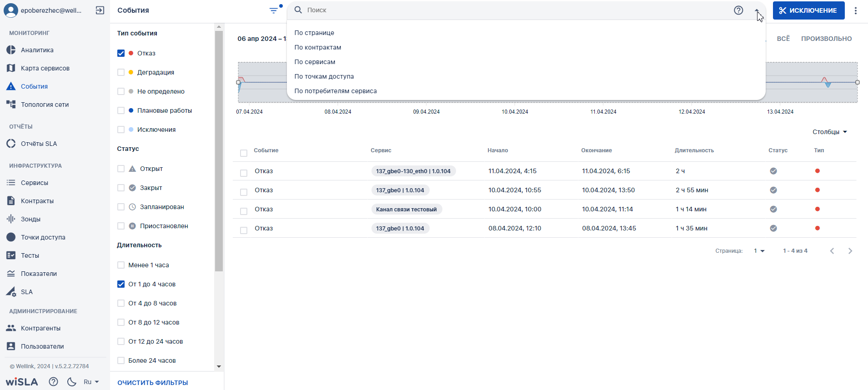Open Топология сети page

coord(45,105)
